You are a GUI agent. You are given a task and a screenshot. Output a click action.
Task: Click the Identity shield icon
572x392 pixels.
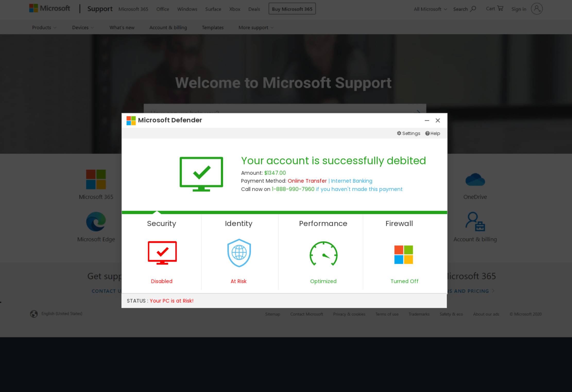pyautogui.click(x=239, y=253)
